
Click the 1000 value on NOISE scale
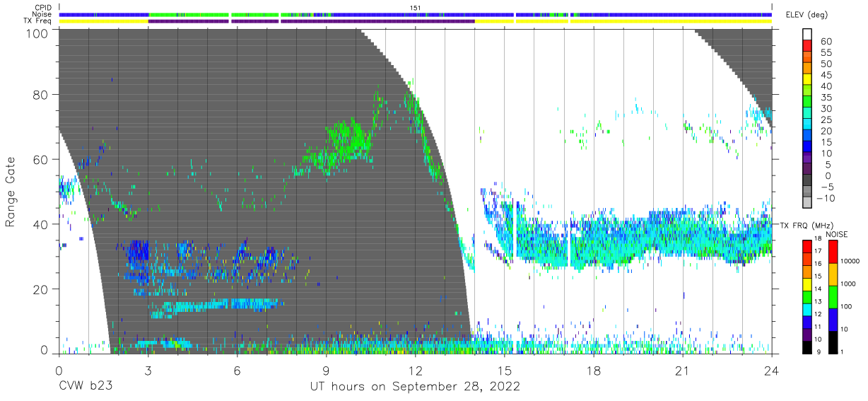coord(848,284)
